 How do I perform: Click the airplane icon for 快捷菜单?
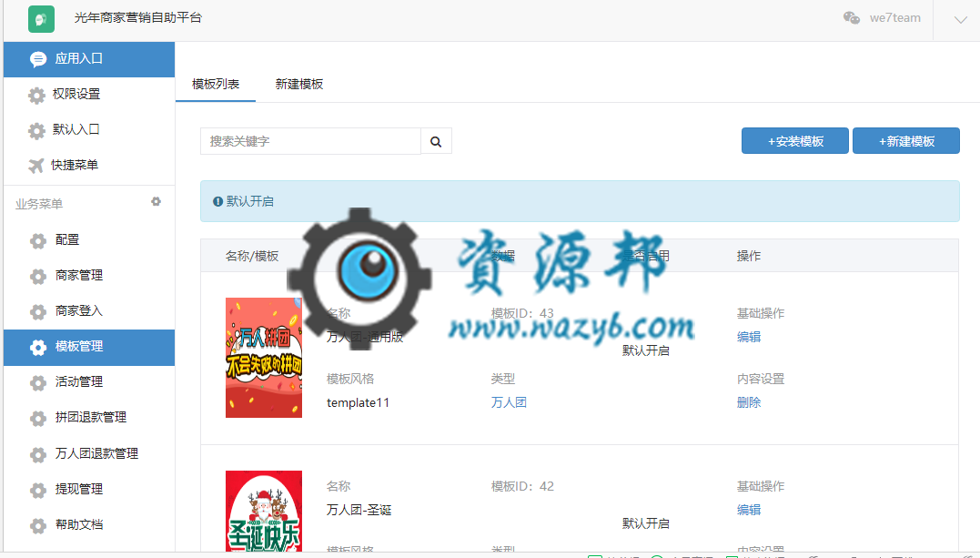(36, 166)
